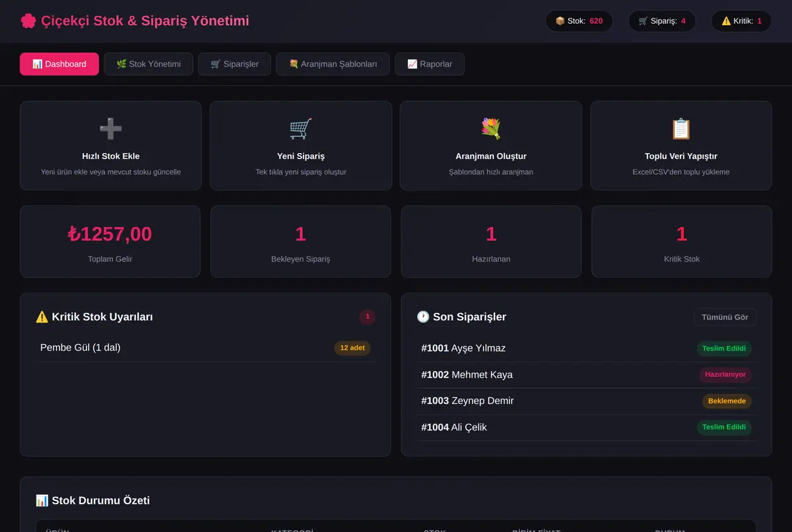Viewport: 792px width, 532px height.
Task: Click the Tümünü Gör button
Action: click(x=725, y=317)
